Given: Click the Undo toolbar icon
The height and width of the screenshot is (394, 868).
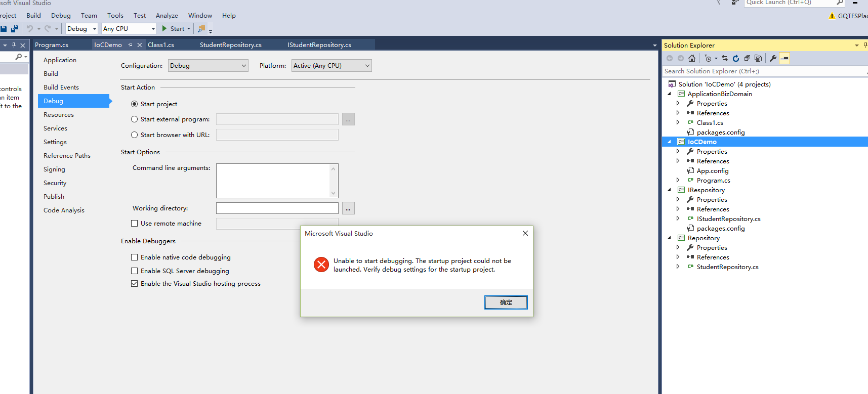Looking at the screenshot, I should (x=30, y=29).
